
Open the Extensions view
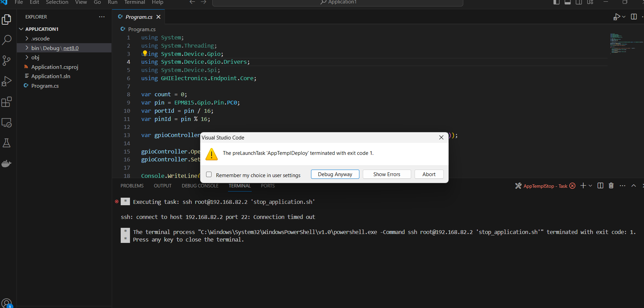pyautogui.click(x=7, y=102)
